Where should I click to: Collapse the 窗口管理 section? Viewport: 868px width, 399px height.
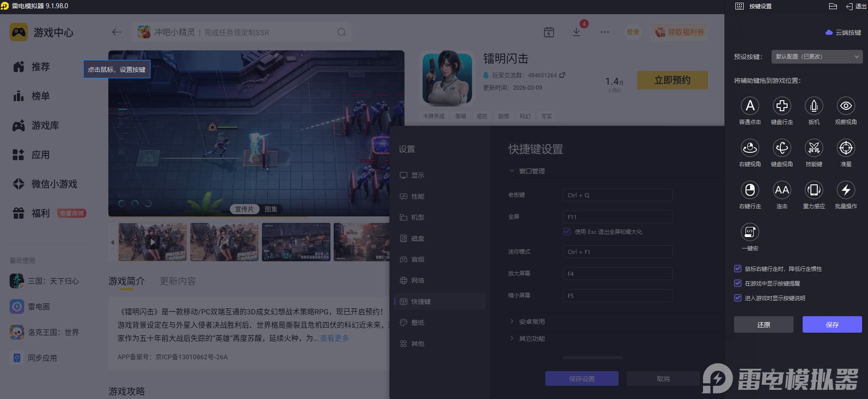point(527,171)
